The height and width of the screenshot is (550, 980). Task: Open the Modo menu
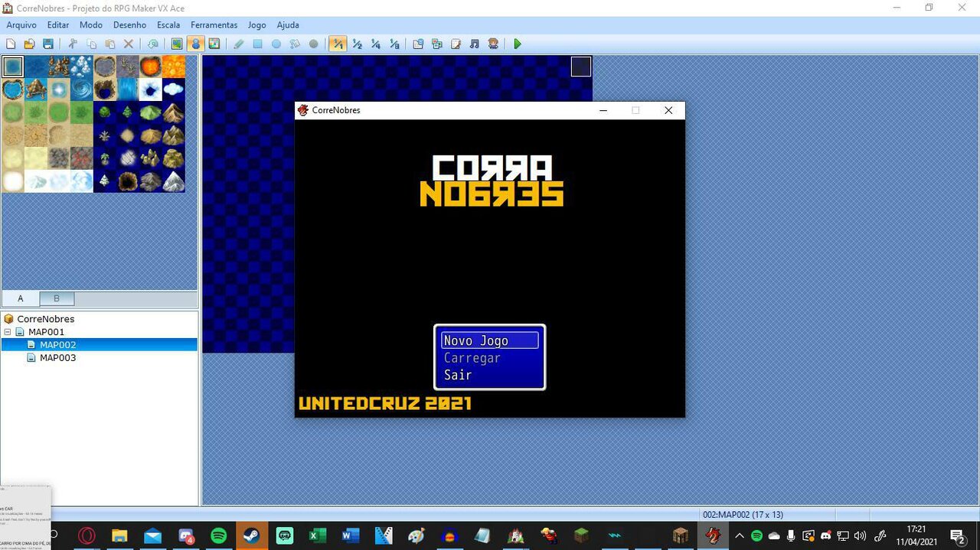coord(91,25)
